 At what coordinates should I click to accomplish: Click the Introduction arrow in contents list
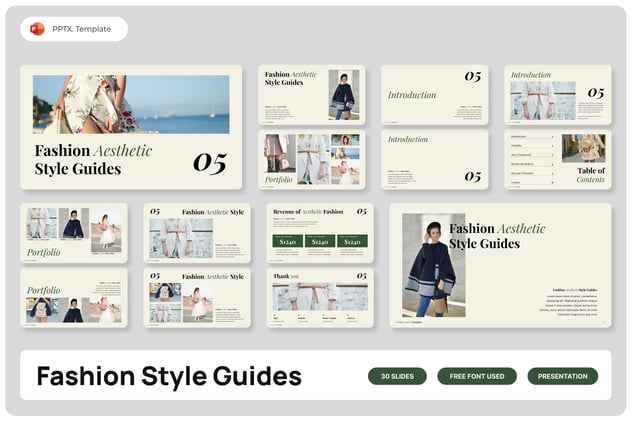click(x=551, y=136)
